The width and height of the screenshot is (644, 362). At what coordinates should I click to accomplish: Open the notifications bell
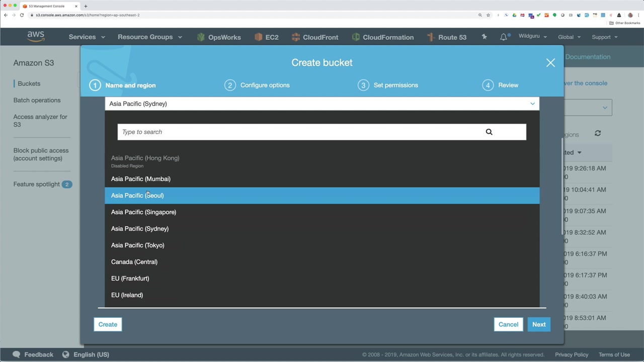[x=503, y=37]
